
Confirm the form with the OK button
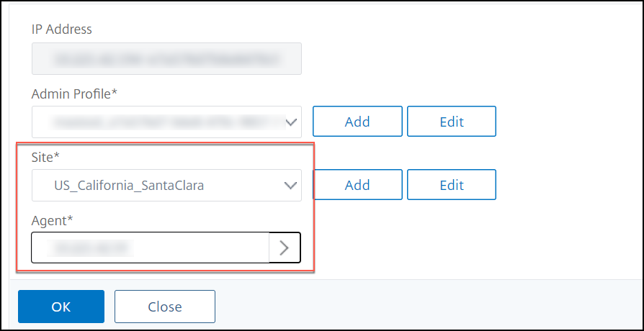pos(61,307)
